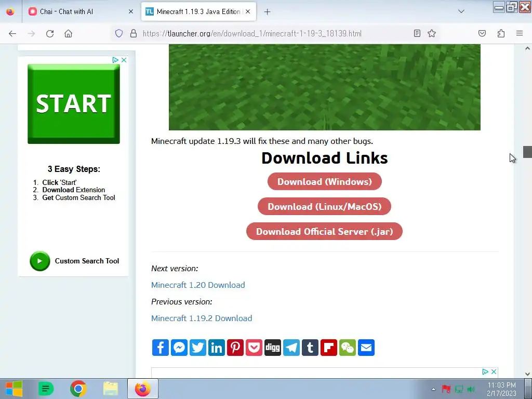
Task: View site security lock info
Action: (x=134, y=33)
